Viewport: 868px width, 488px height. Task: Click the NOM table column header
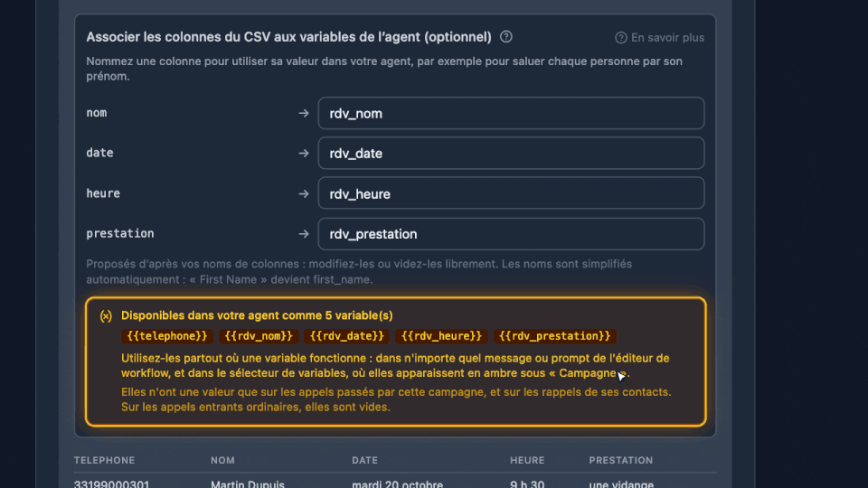pos(222,460)
